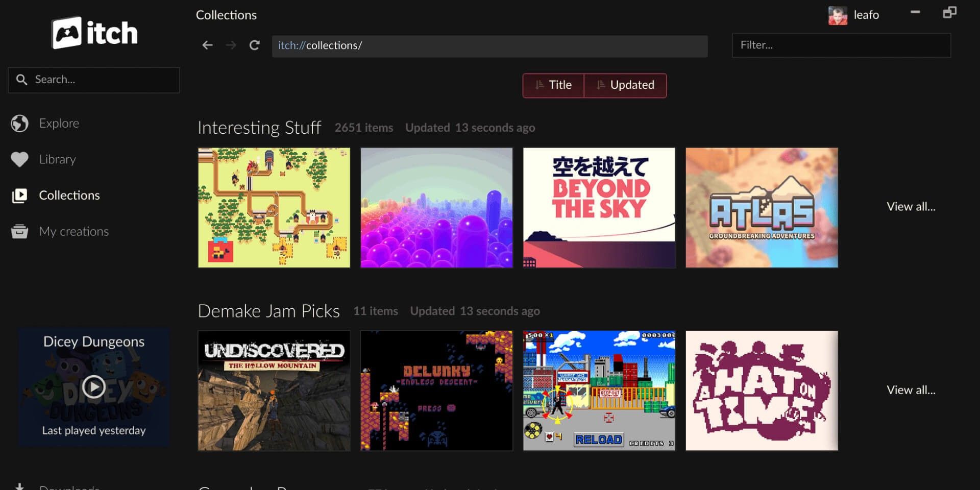Play Dicey Dungeons with the play button
980x490 pixels.
pos(94,387)
